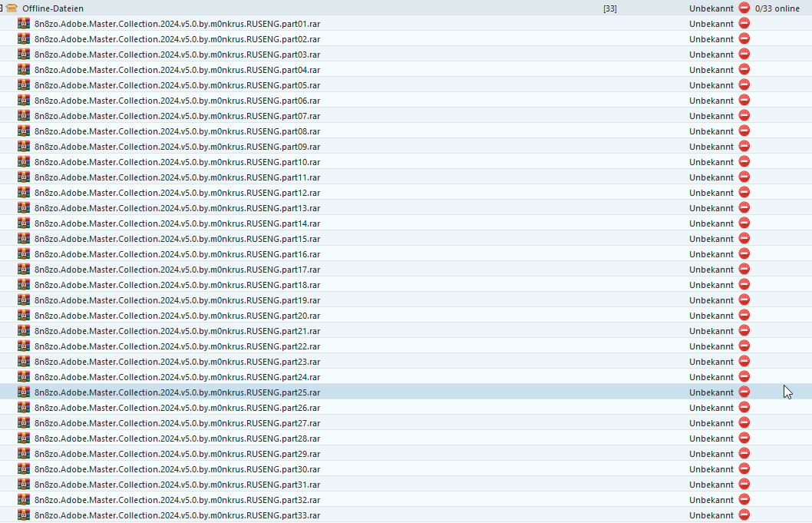Screen dimensions: 812x523
Task: Click RAR icon of part11.rar
Action: coord(24,177)
